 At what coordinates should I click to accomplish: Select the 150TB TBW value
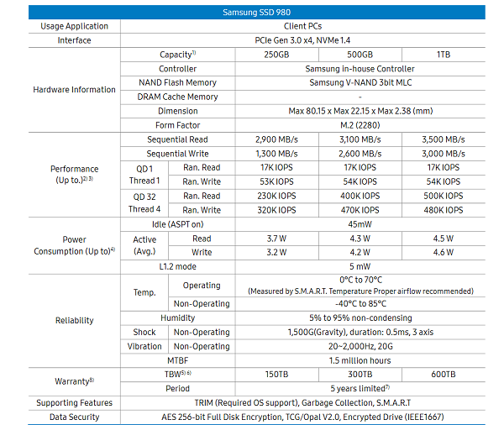coord(276,375)
